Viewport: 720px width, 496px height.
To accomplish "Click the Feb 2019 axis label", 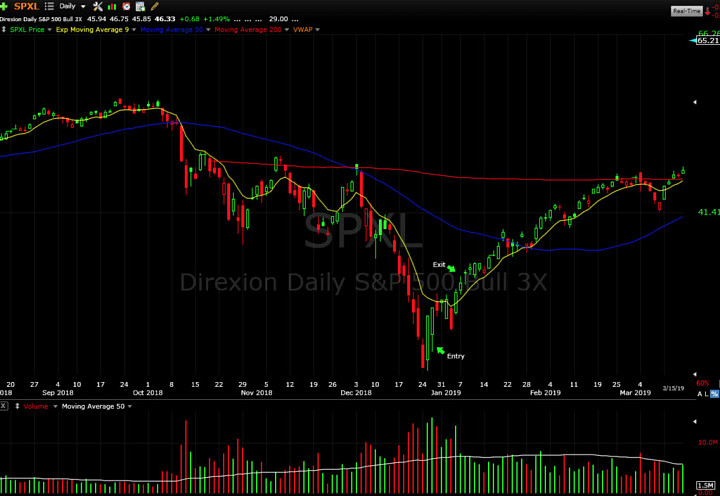I will point(546,393).
